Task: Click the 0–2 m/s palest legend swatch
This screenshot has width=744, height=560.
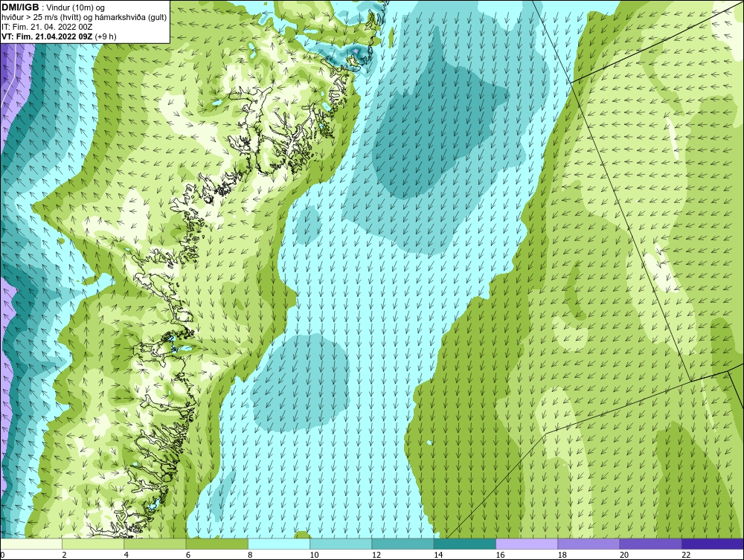Action: (31, 544)
